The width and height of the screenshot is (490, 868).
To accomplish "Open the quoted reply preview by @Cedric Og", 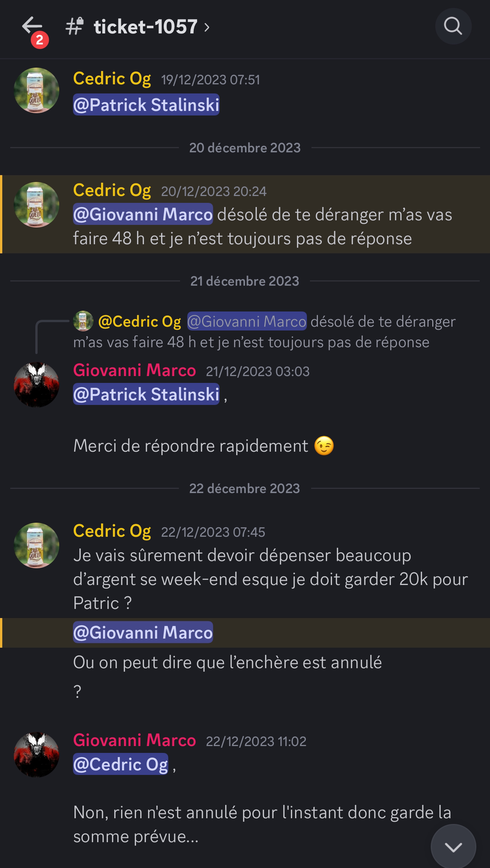I will [264, 332].
